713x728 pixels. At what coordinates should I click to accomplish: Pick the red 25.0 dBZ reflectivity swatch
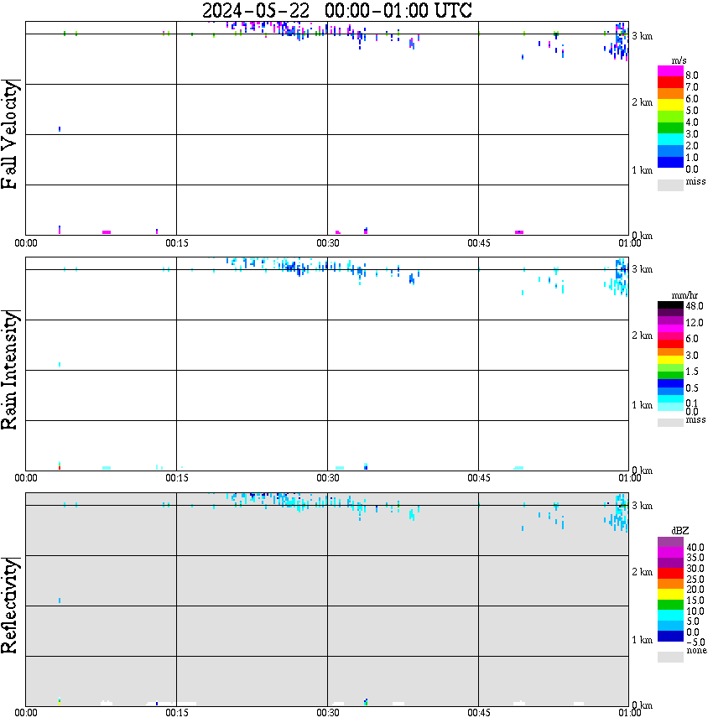pos(670,574)
